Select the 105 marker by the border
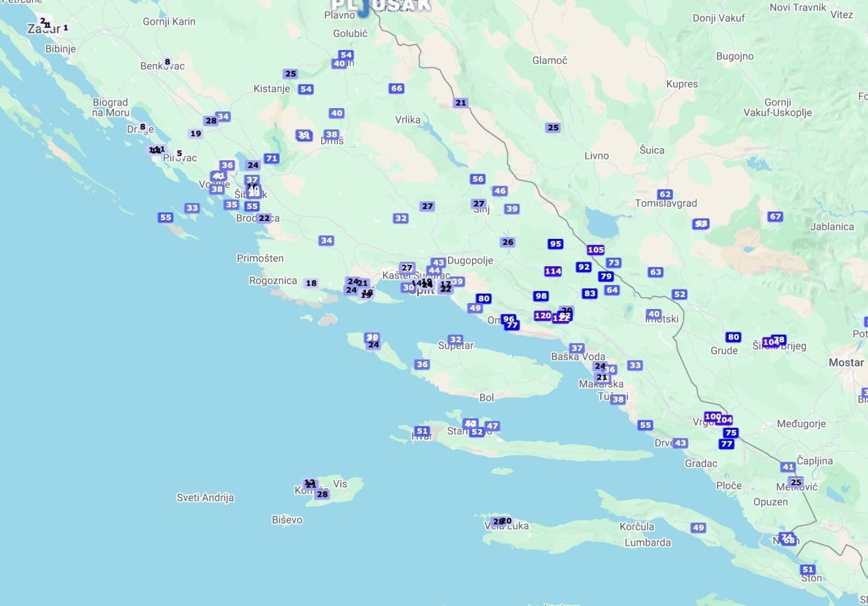 click(x=596, y=250)
